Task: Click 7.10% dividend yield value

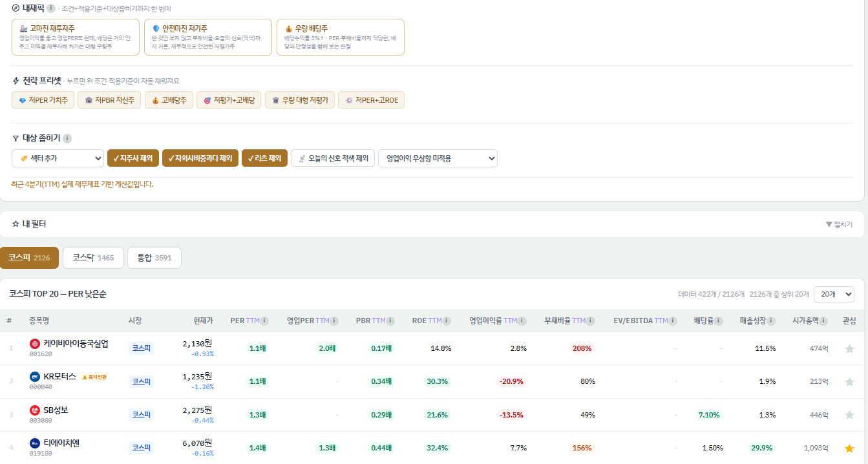Action: tap(709, 415)
